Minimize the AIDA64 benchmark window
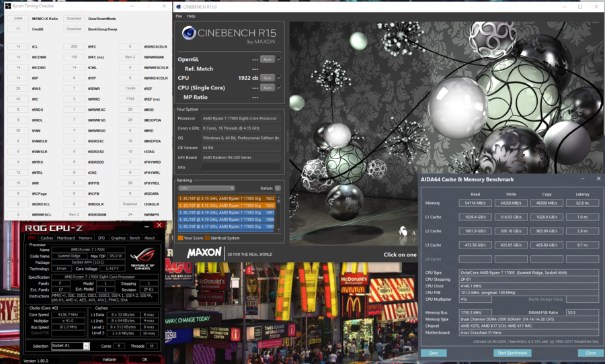605x364 pixels. 583,179
